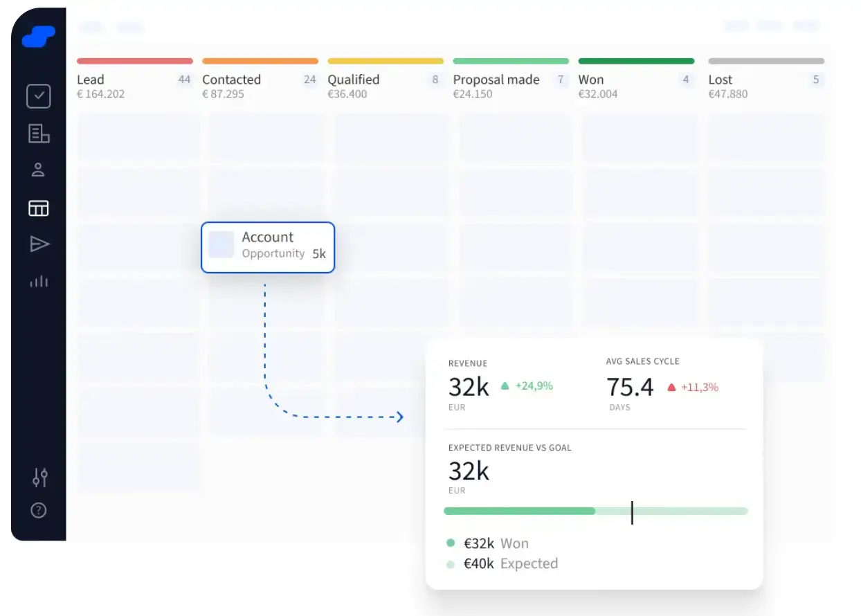This screenshot has width=861, height=616.
Task: Open the Settings sliders icon in sidebar
Action: [39, 477]
